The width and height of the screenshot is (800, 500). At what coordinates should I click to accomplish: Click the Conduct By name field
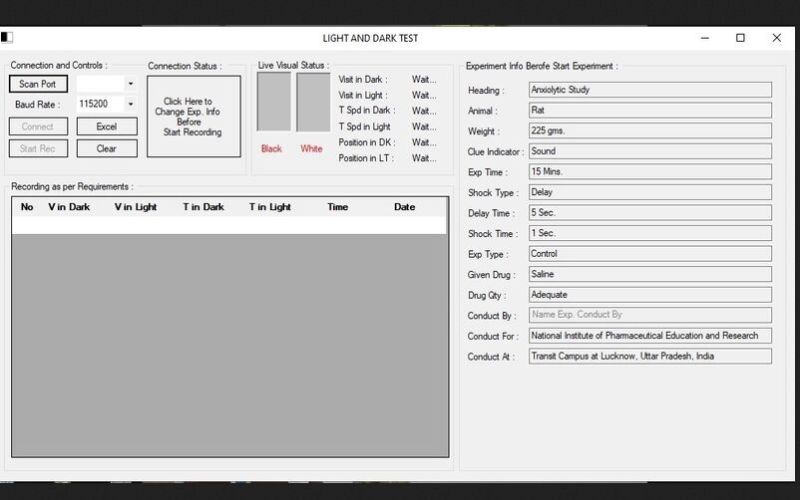(x=649, y=315)
